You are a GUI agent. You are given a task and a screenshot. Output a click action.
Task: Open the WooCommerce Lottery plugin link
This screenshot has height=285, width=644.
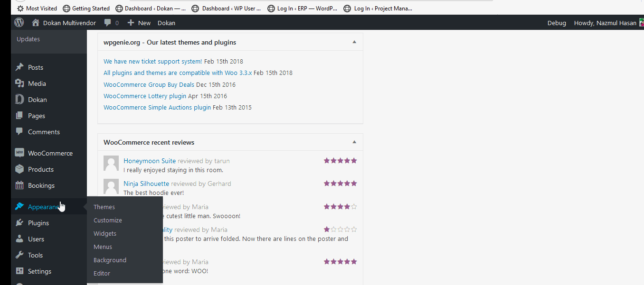click(145, 96)
